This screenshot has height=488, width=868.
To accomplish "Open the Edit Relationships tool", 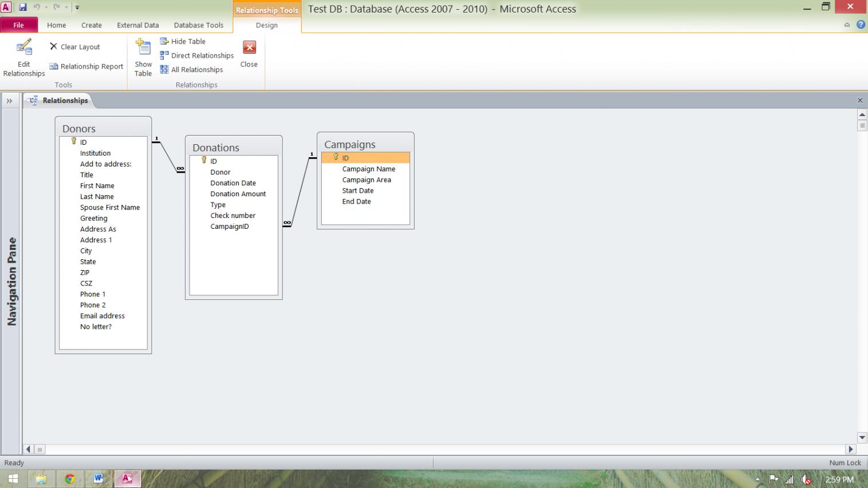I will click(23, 58).
